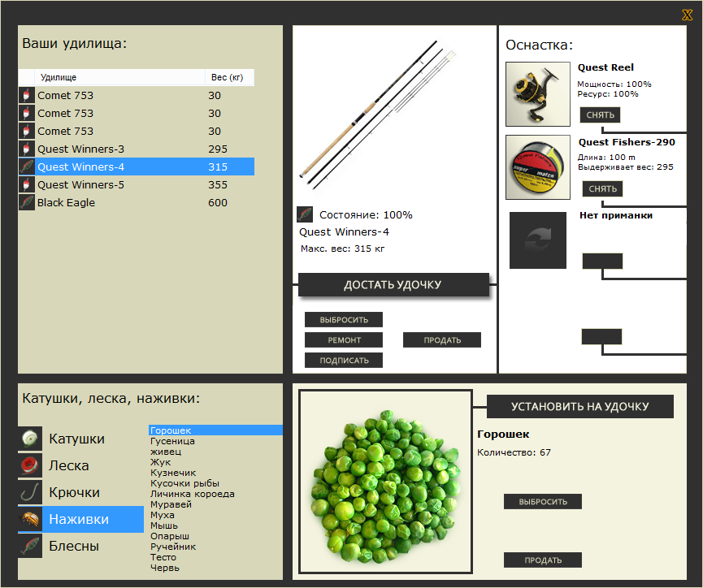Screen dimensions: 703x588
Task: Click the Леска fishing line spool icon
Action: point(30,465)
